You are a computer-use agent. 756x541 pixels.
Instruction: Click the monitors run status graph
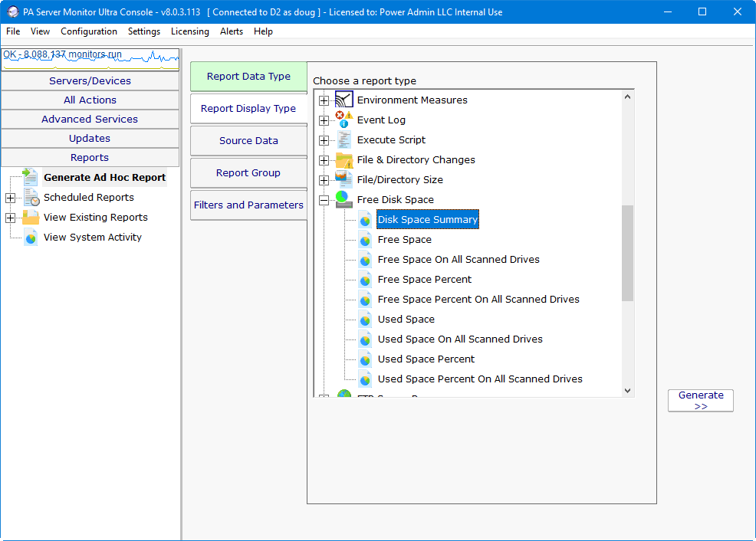tap(90, 59)
